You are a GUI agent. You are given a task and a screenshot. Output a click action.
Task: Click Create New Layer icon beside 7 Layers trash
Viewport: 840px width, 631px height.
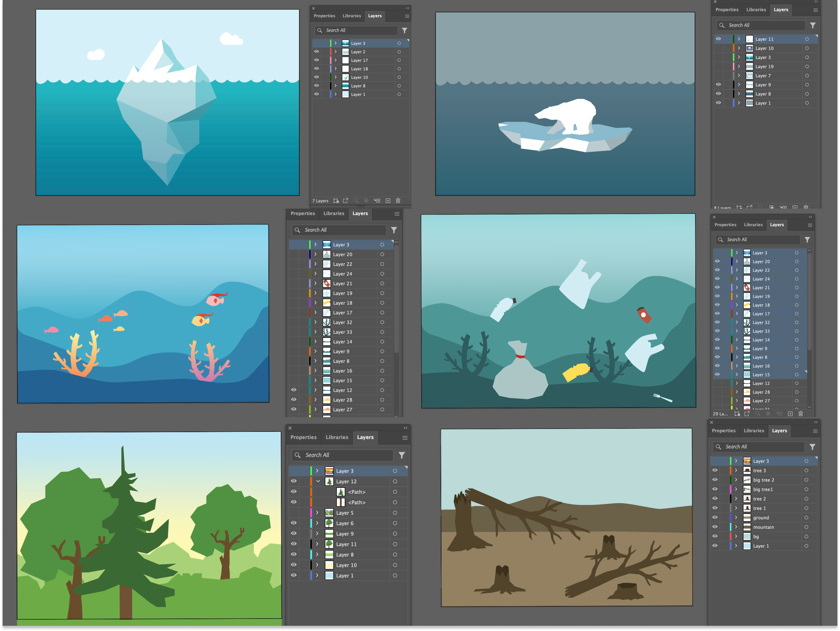pos(388,200)
